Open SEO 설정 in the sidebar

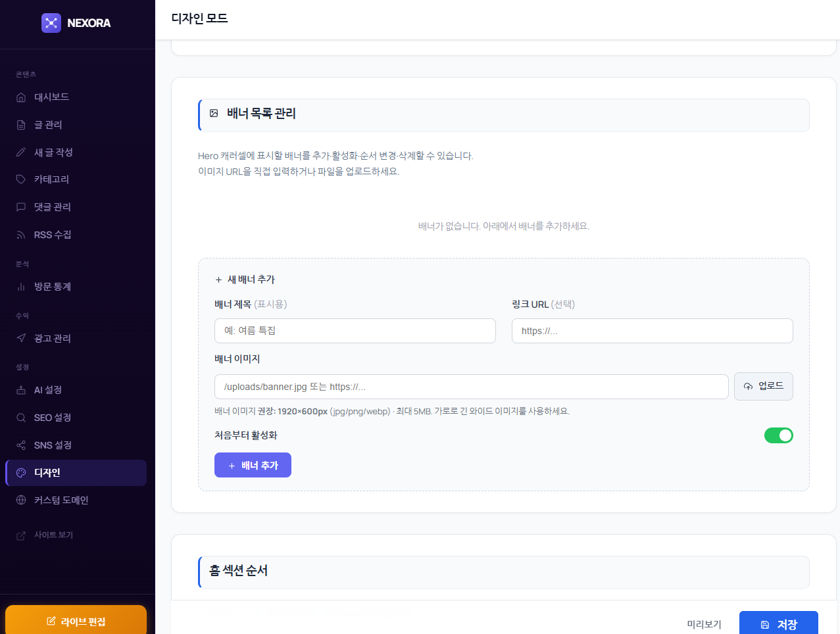coord(53,418)
